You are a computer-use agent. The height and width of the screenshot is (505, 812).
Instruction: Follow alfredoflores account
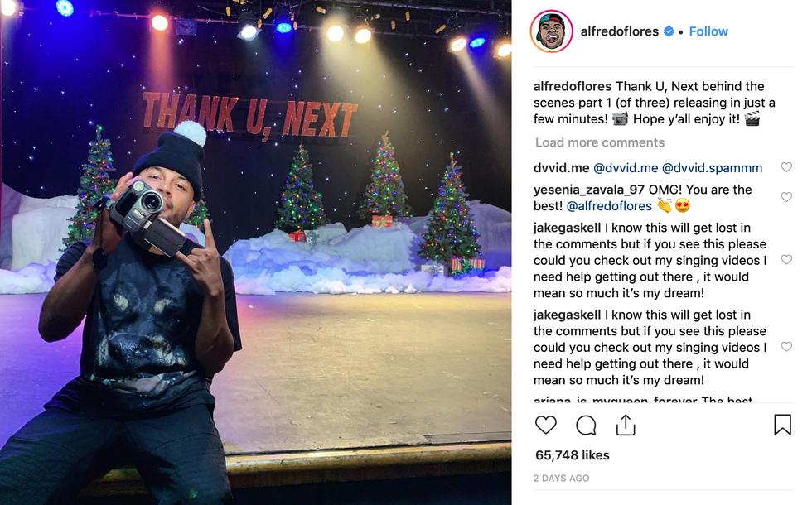708,31
